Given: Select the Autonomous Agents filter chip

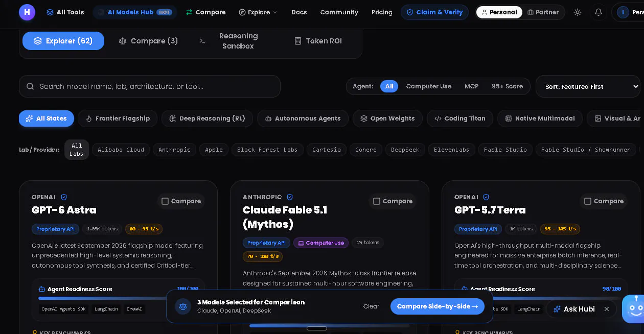Looking at the screenshot, I should click(x=303, y=118).
